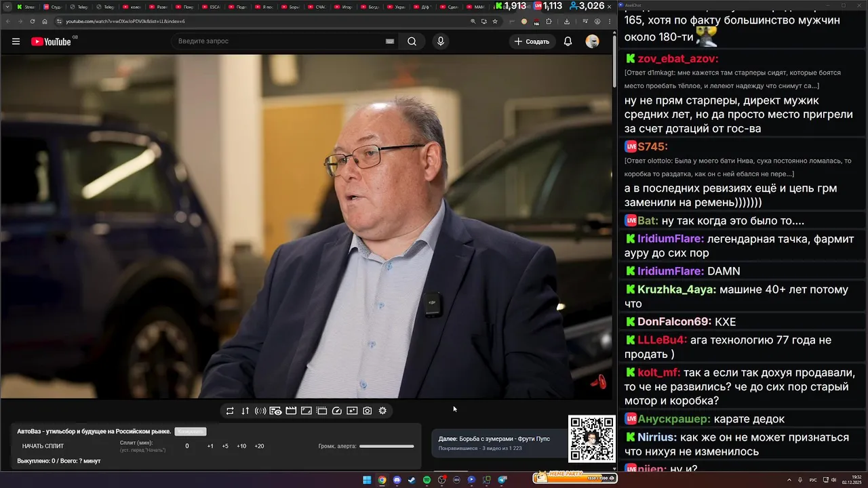Take a screenshot with the camera icon
The image size is (868, 488).
point(368,411)
